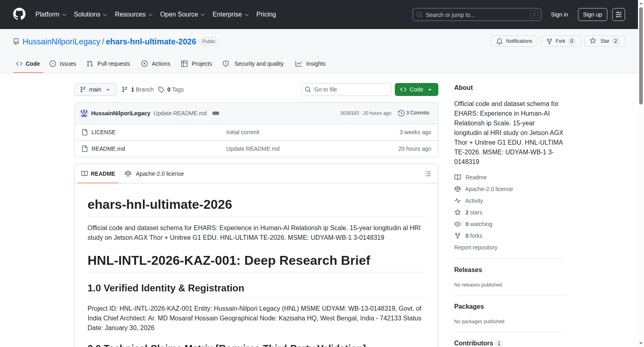
Task: Click the Security shield icon
Action: pyautogui.click(x=226, y=64)
